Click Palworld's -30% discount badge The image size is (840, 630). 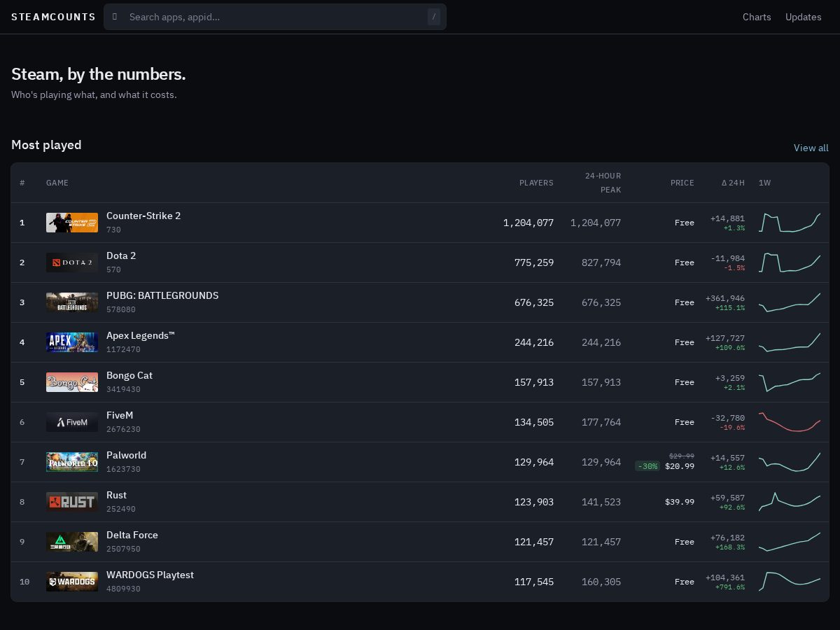647,466
